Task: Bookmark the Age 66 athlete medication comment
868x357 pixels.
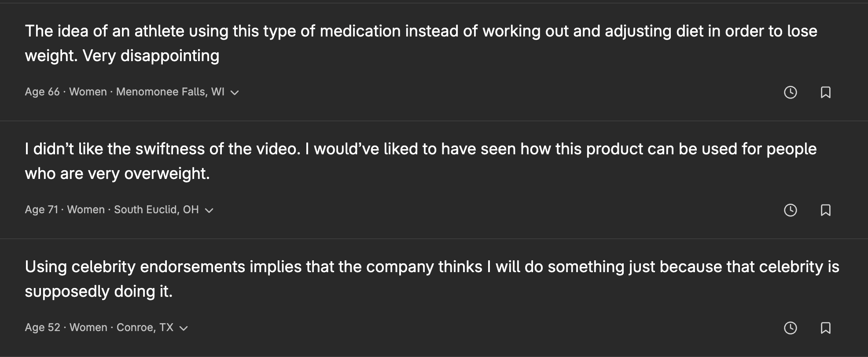Action: 826,92
